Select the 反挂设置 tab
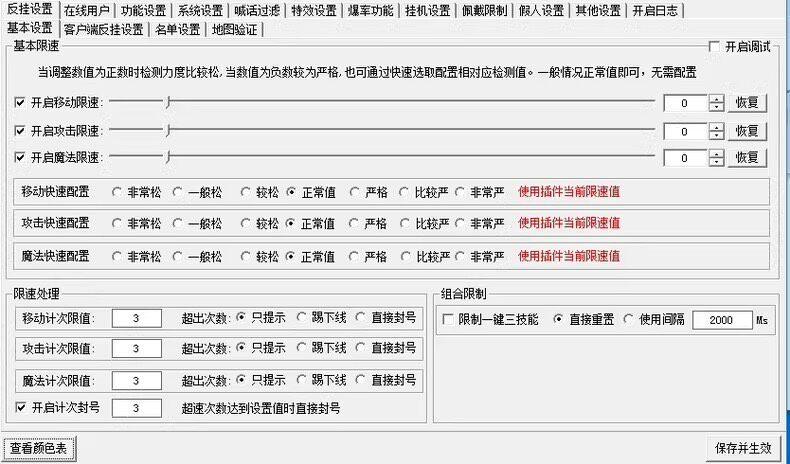790x464 pixels. (30, 9)
